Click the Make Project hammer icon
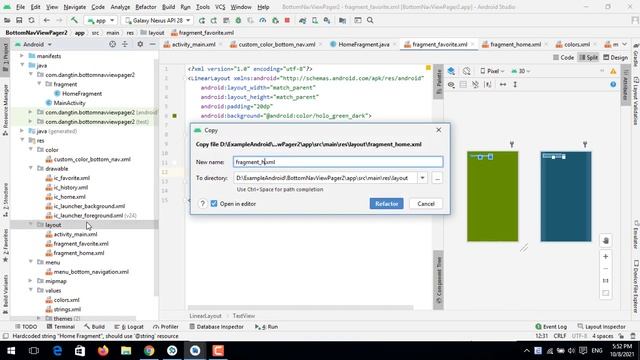Viewport: 640px width, 360px height. pos(74,20)
